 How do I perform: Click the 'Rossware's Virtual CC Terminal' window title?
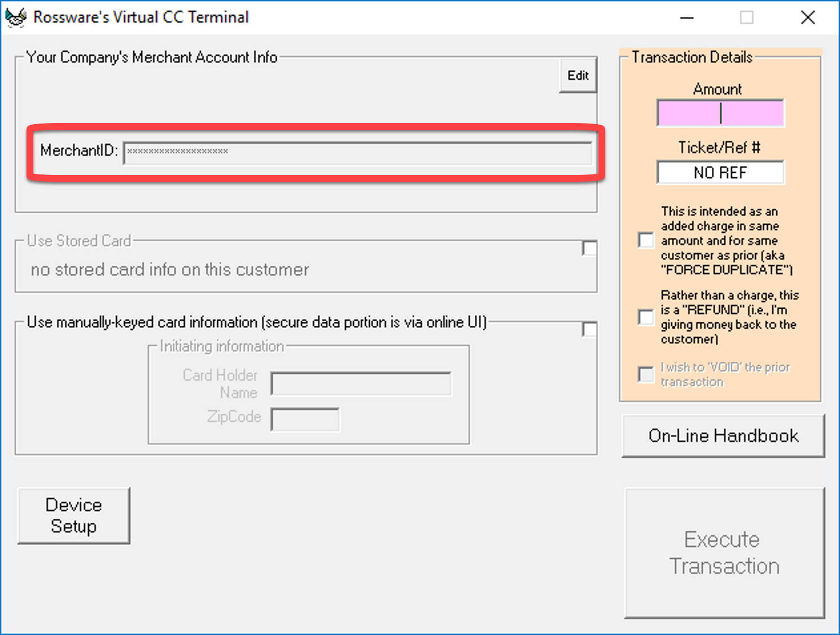click(141, 17)
